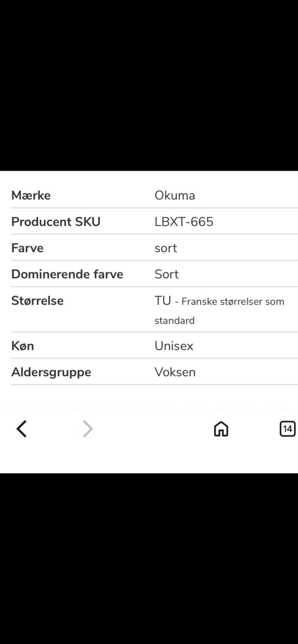The height and width of the screenshot is (644, 298).
Task: Select 'Sort' value beside Dominerende farve
Action: click(166, 274)
